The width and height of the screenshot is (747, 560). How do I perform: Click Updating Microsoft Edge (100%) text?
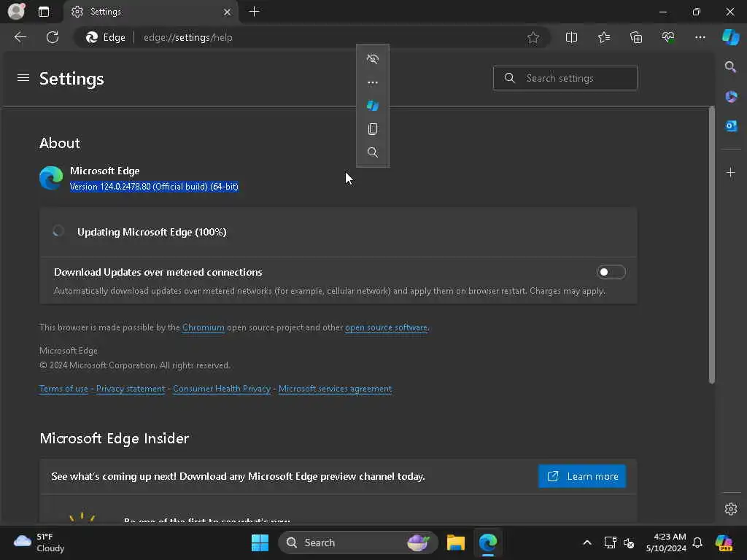152,232
